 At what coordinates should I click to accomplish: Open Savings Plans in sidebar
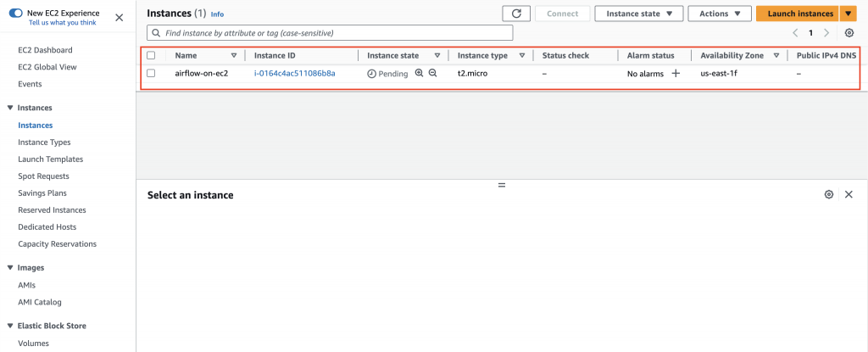[x=42, y=193]
